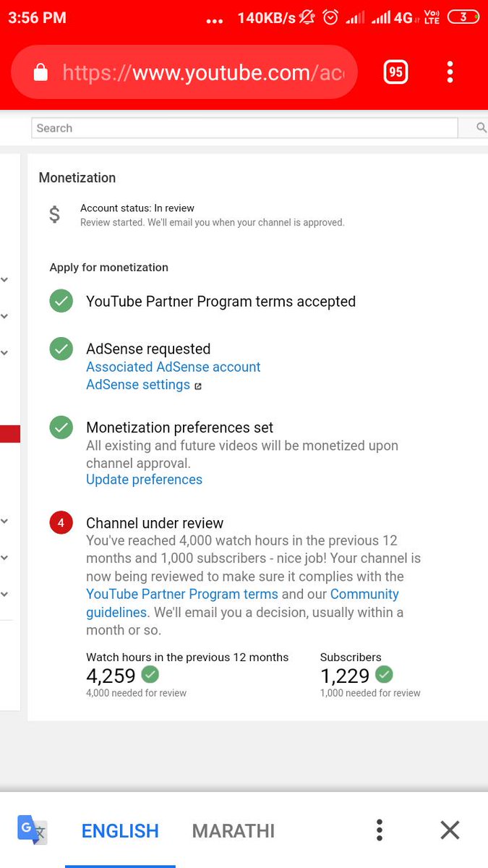The height and width of the screenshot is (868, 488).
Task: Click the dollar sign monetization icon
Action: click(x=54, y=215)
